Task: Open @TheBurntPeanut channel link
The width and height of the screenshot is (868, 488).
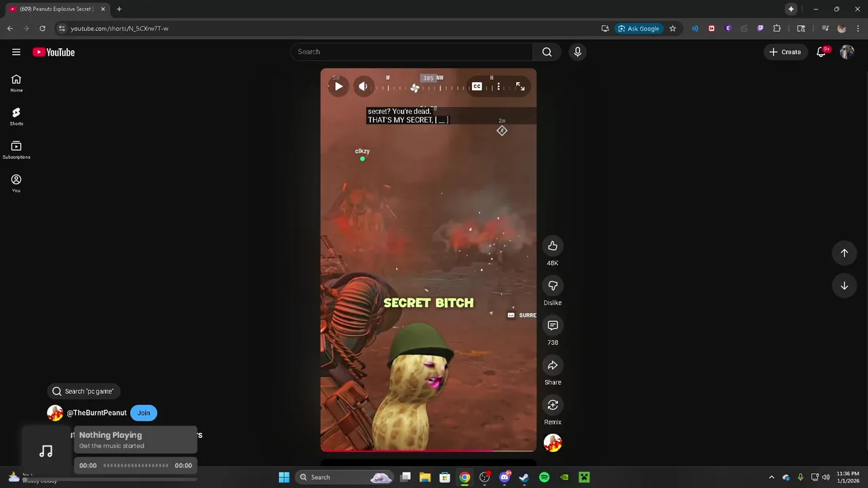Action: [x=96, y=413]
